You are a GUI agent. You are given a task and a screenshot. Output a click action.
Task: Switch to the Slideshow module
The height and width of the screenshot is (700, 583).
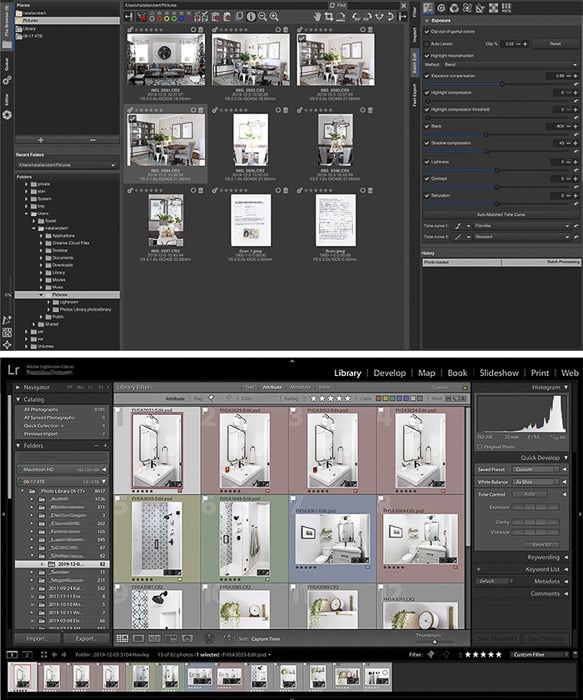click(x=499, y=373)
